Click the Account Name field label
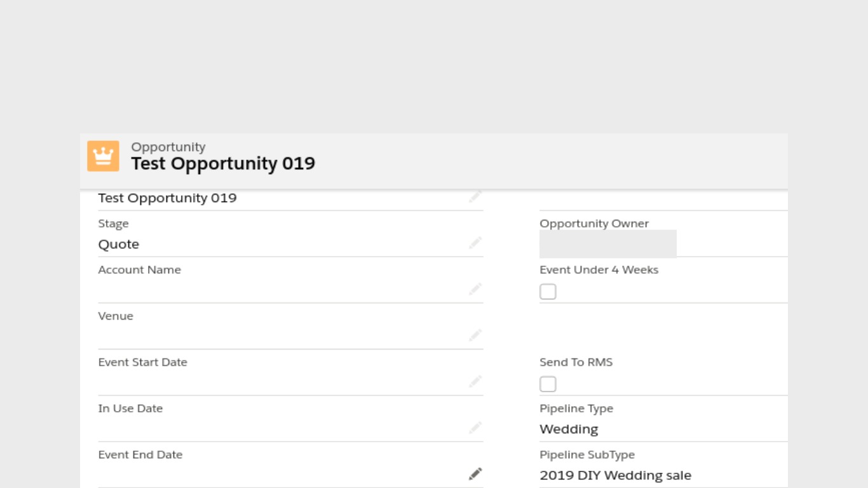 click(139, 270)
